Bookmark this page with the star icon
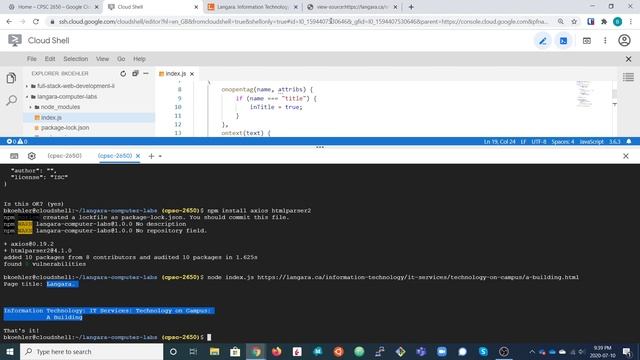The height and width of the screenshot is (360, 640). pyautogui.click(x=574, y=22)
